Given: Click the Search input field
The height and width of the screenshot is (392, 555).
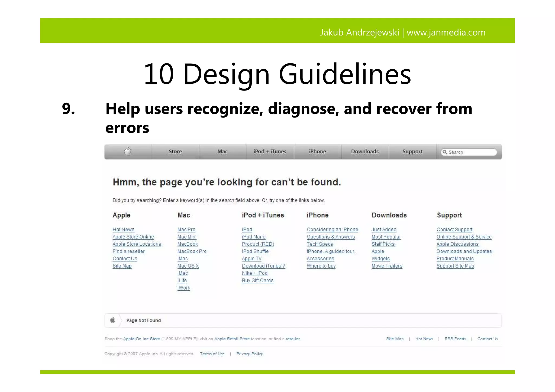Looking at the screenshot, I should pos(472,152).
